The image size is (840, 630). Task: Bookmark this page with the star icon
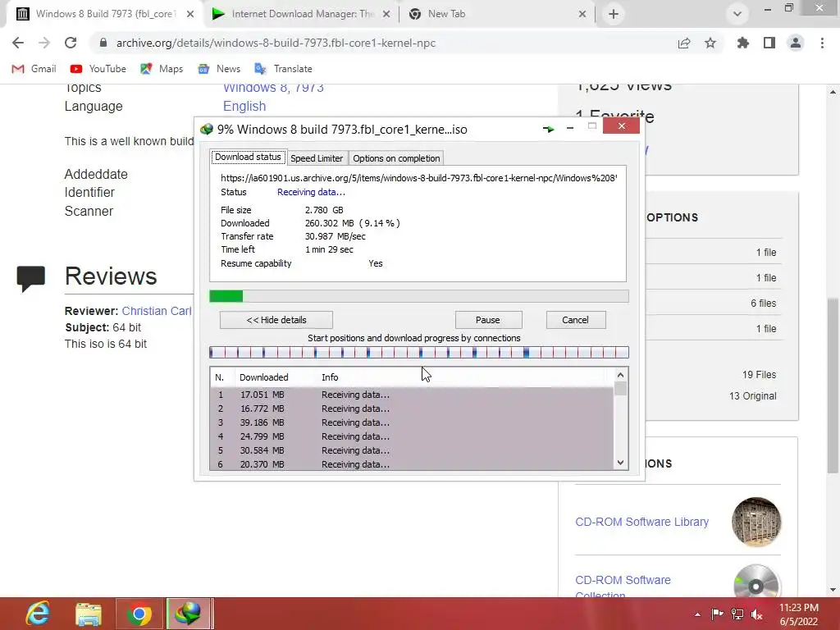pos(710,43)
